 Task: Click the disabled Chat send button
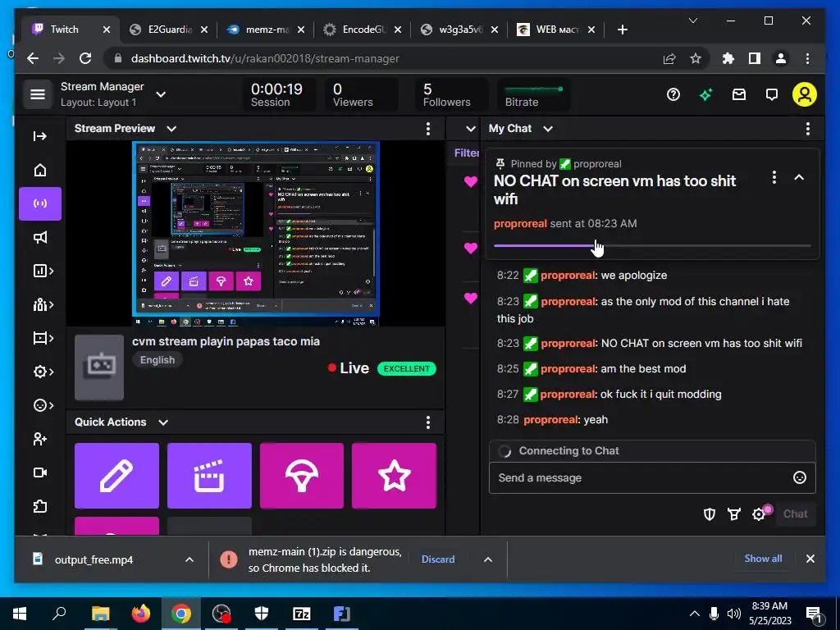pyautogui.click(x=795, y=514)
